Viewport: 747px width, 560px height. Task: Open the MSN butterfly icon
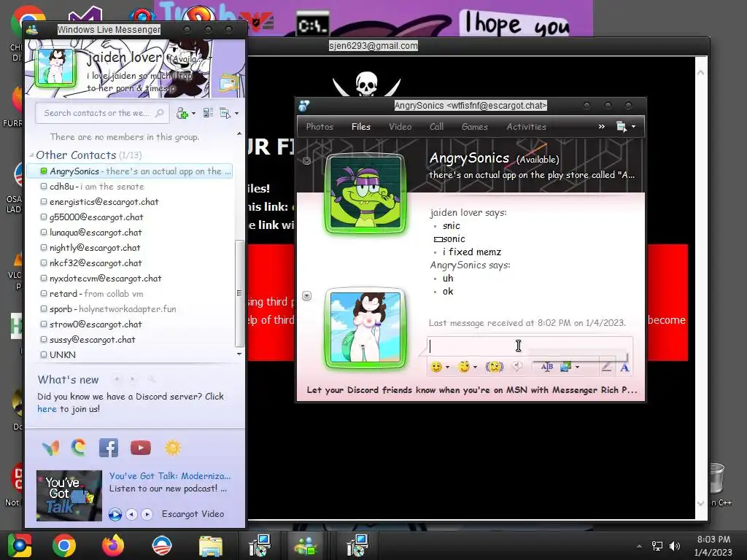click(50, 448)
